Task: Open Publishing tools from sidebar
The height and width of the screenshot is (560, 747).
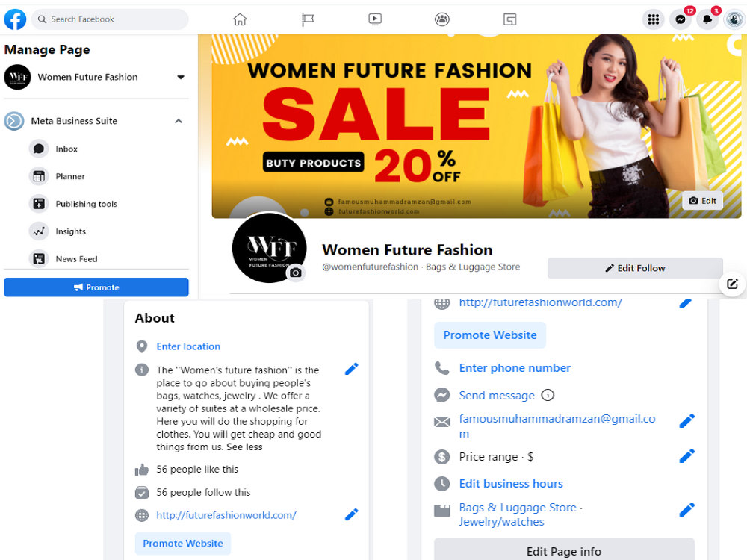Action: pyautogui.click(x=84, y=203)
